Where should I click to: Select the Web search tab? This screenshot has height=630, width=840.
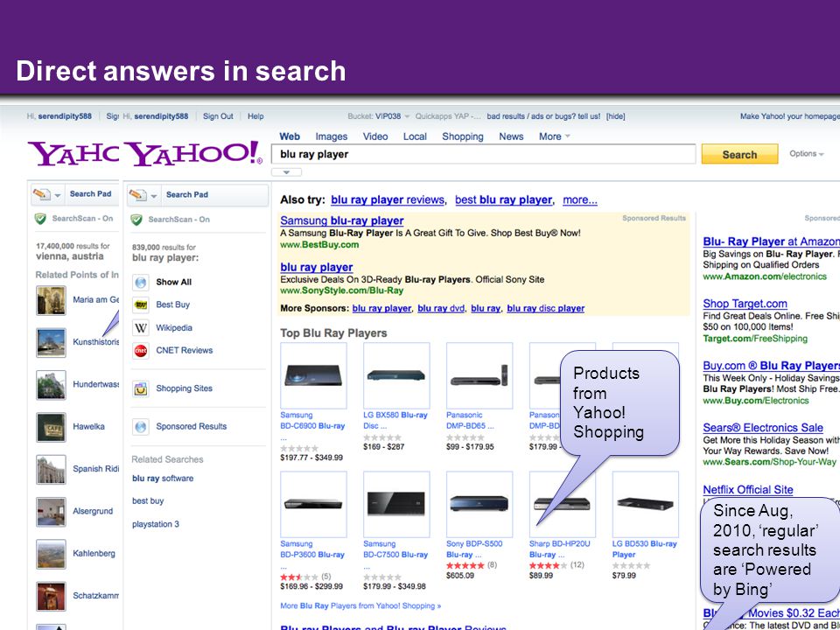290,136
